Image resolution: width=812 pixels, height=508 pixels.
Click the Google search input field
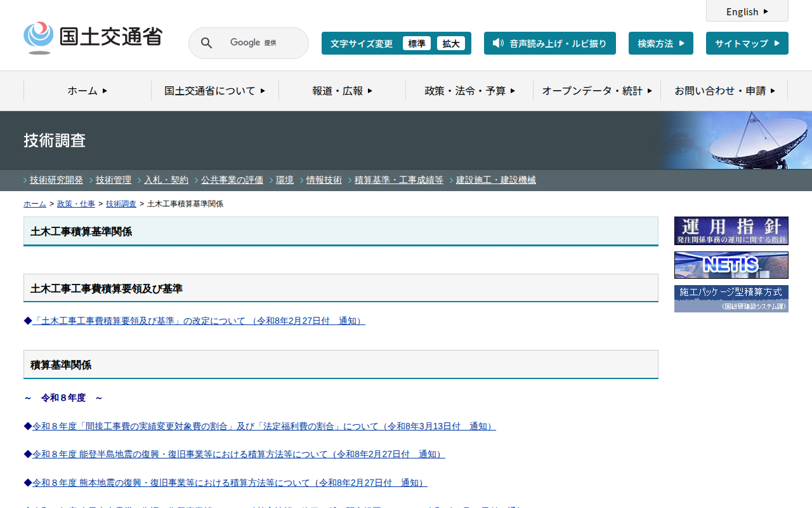tap(260, 43)
